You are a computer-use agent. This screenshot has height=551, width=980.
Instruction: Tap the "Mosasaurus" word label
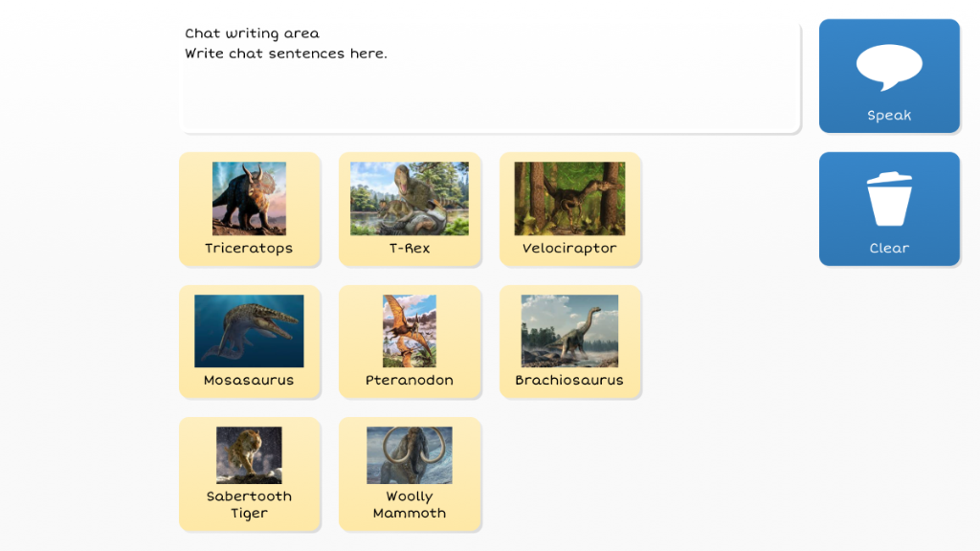point(249,381)
